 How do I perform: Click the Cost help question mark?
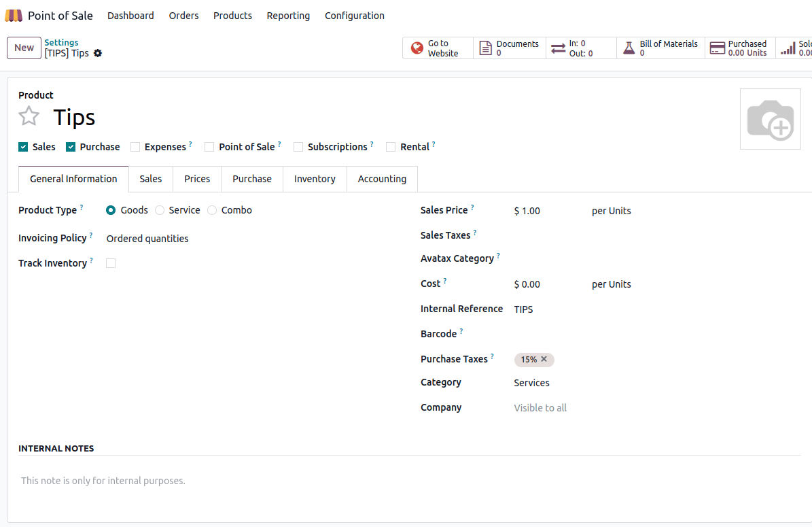click(x=445, y=281)
